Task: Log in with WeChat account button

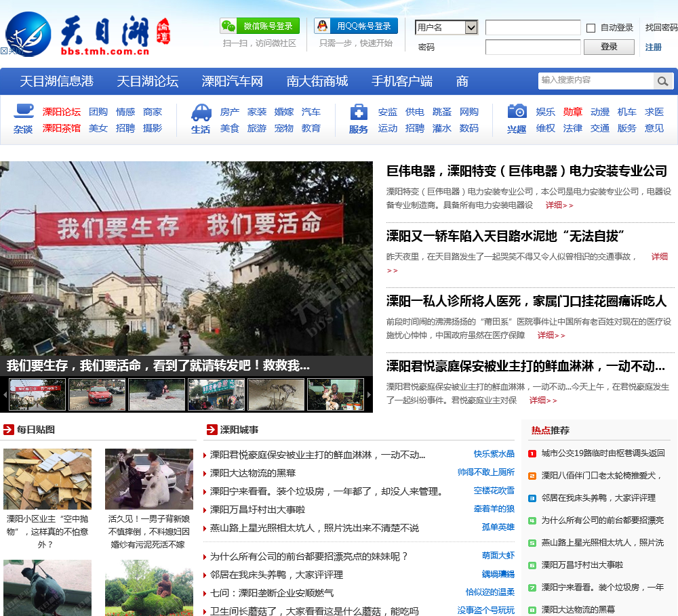Action: click(260, 26)
